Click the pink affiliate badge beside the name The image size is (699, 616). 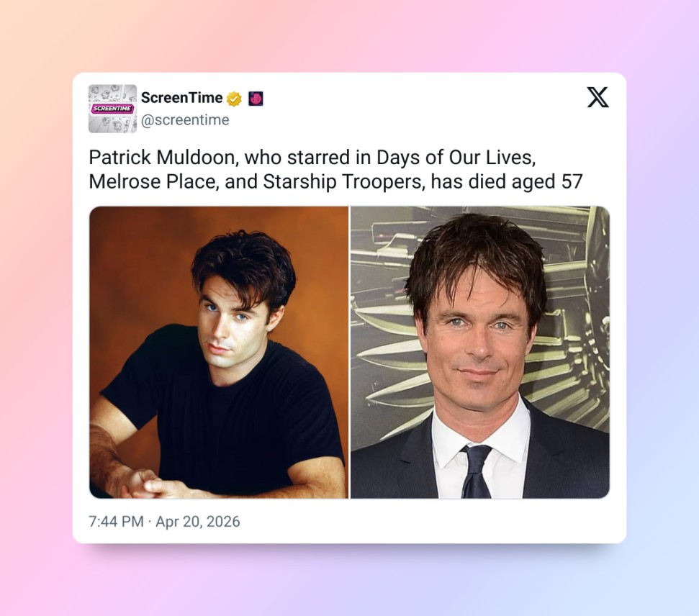point(256,98)
